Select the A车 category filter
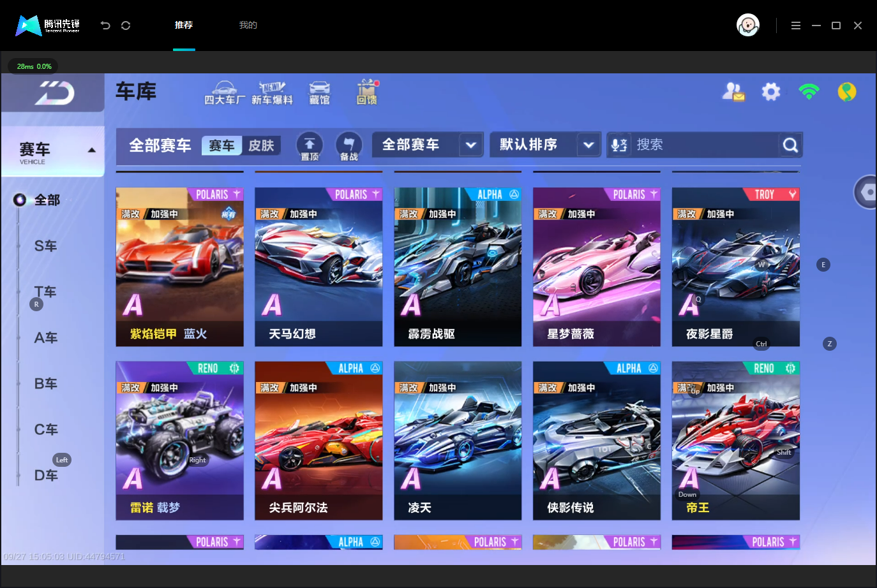This screenshot has height=588, width=877. pos(46,338)
